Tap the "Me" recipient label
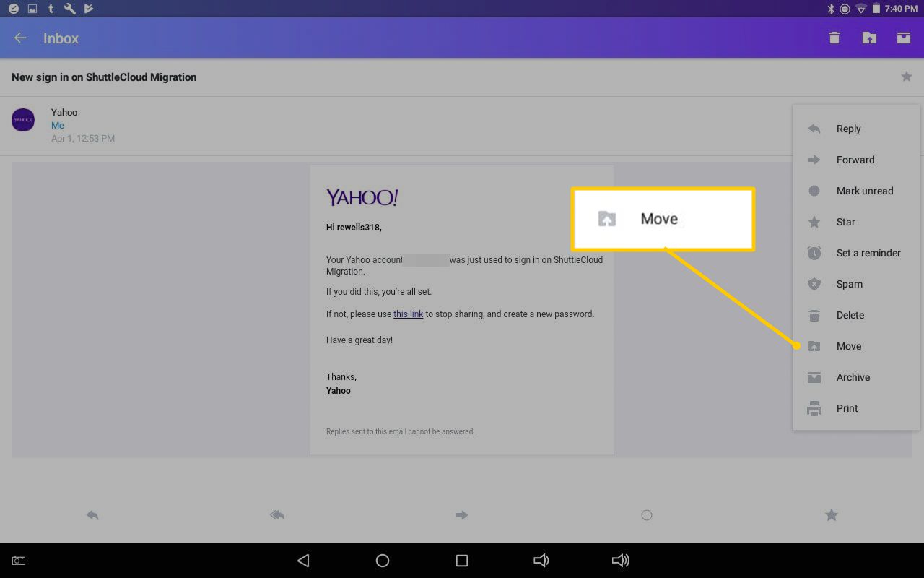Screen dimensions: 924x578 click(58, 125)
